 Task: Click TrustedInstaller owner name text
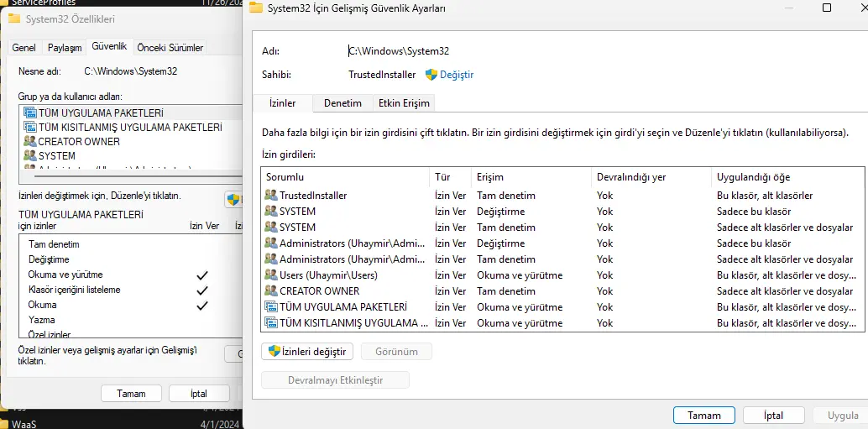382,75
